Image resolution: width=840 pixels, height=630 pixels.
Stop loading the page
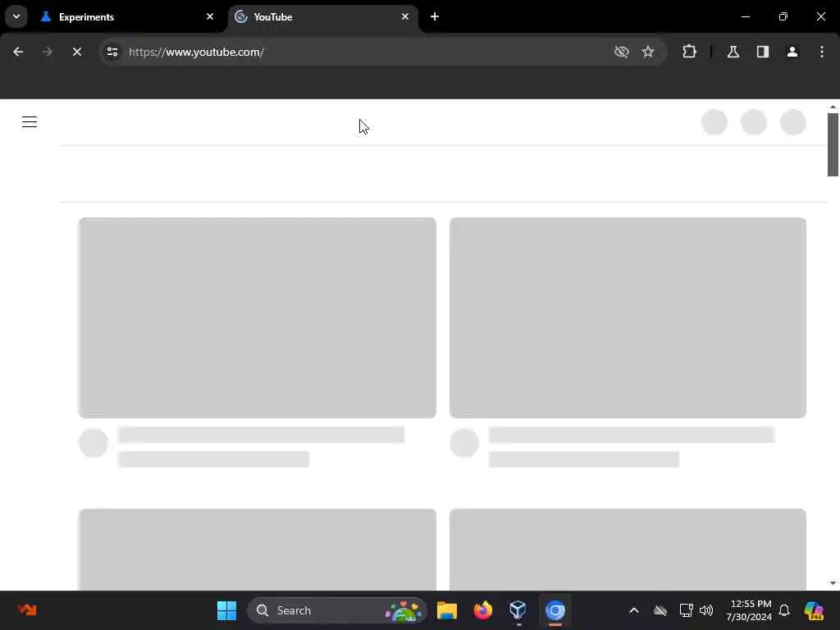point(76,52)
